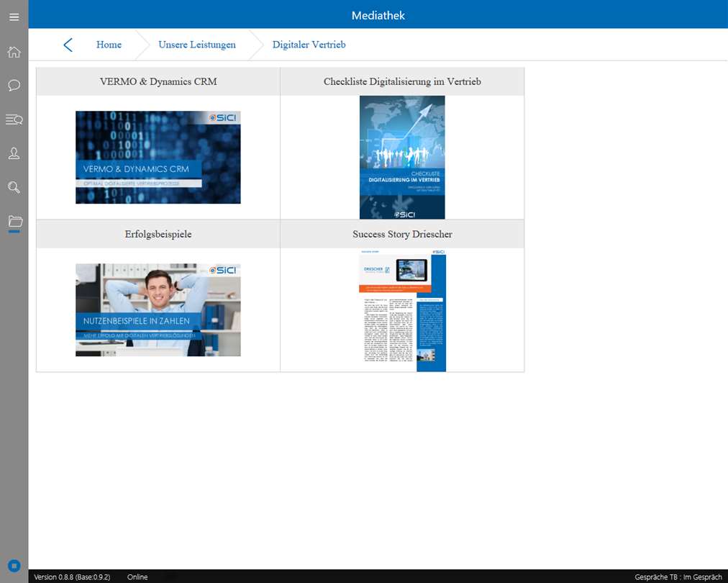Open the Checkliste Digitalisierung cover thumbnail

[402, 158]
